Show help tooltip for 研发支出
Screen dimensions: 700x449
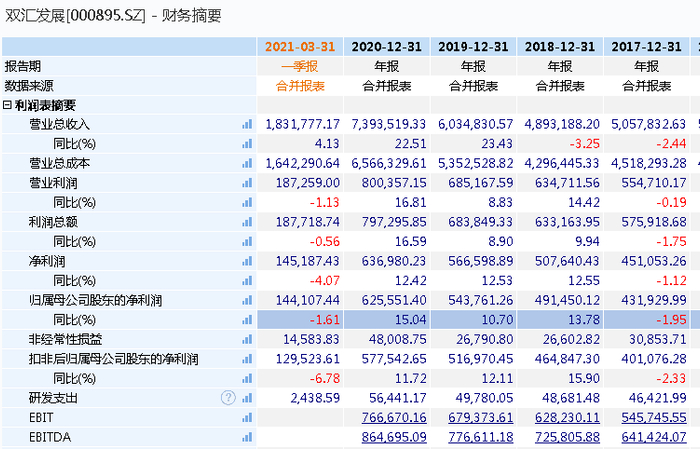(228, 398)
